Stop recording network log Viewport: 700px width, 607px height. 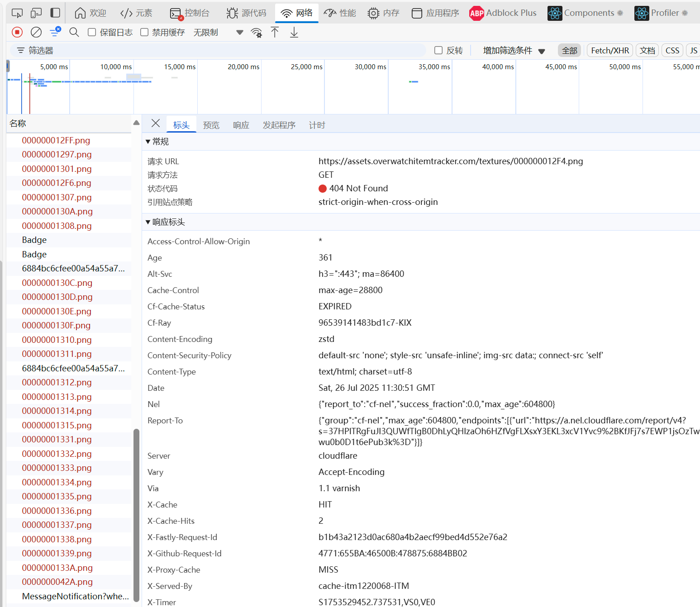(17, 32)
